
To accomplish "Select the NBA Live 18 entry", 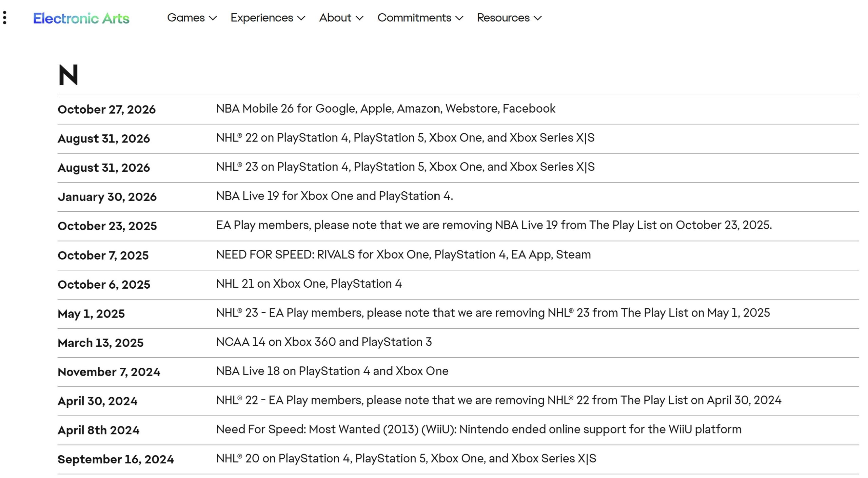I will (x=332, y=371).
